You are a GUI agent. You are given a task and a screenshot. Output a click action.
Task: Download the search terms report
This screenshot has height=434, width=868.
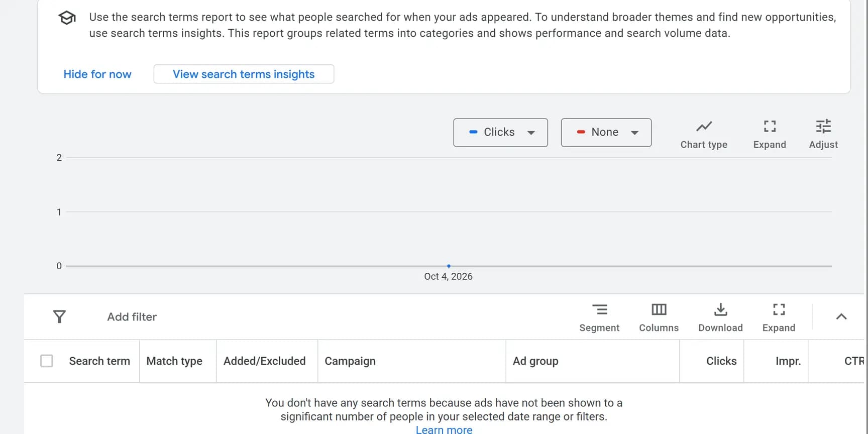pos(720,317)
